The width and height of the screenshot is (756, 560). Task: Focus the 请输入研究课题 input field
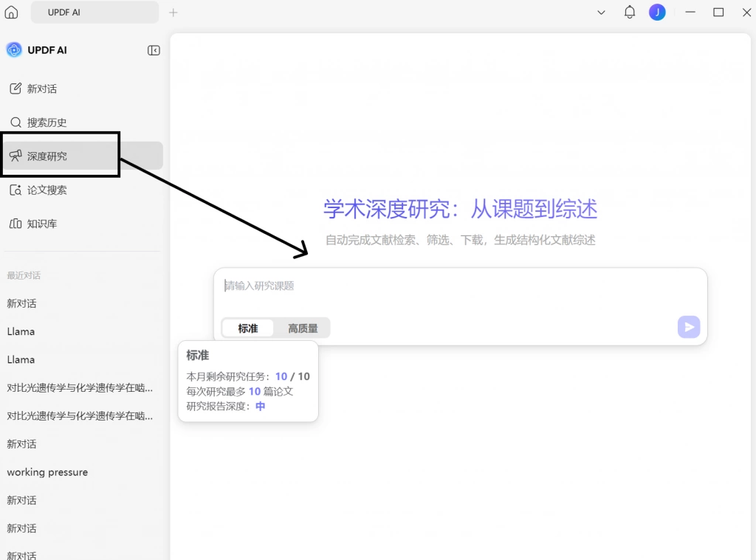tap(461, 286)
